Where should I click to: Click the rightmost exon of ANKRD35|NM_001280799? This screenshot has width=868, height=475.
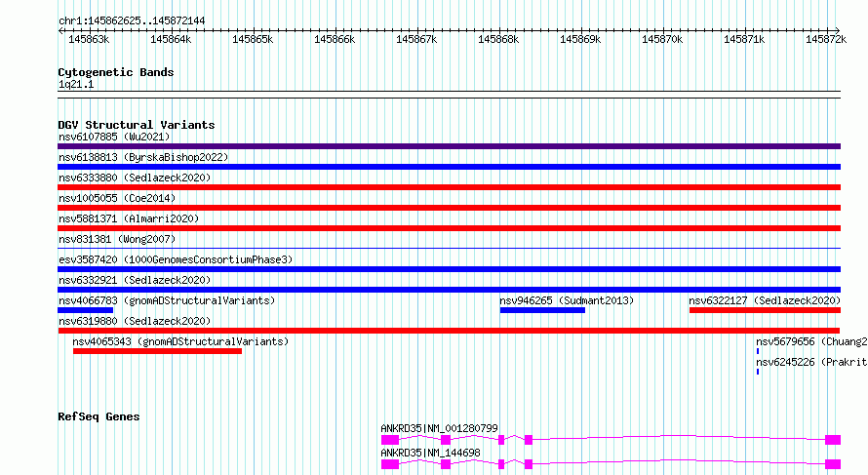833,440
